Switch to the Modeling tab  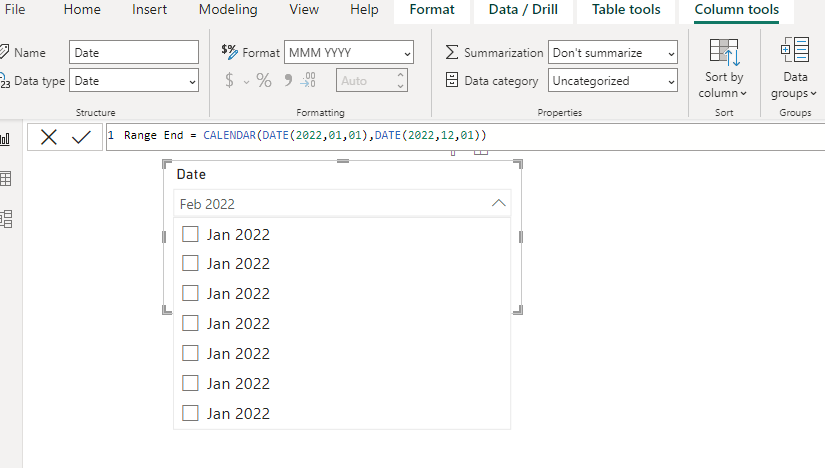(228, 9)
